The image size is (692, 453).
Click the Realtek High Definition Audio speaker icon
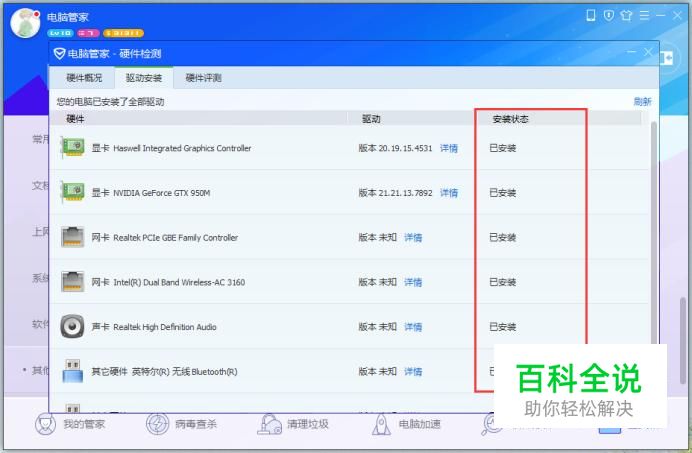72,326
